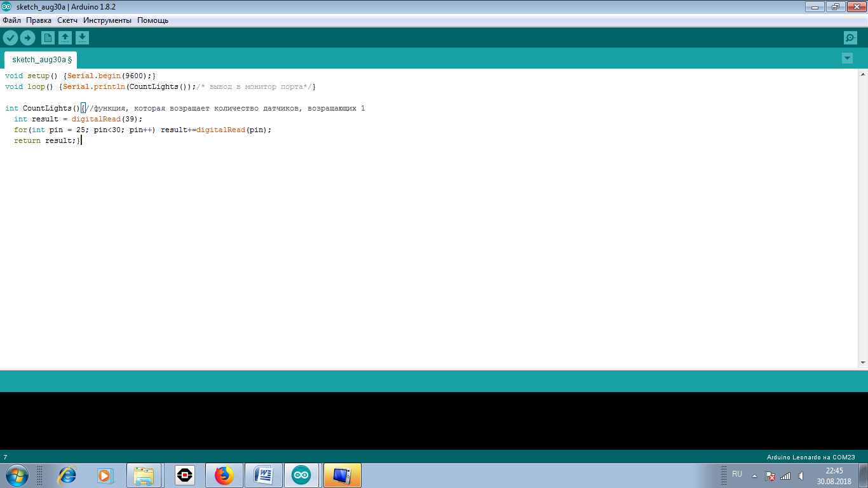Open the Файл menu
868x488 pixels.
tap(11, 20)
